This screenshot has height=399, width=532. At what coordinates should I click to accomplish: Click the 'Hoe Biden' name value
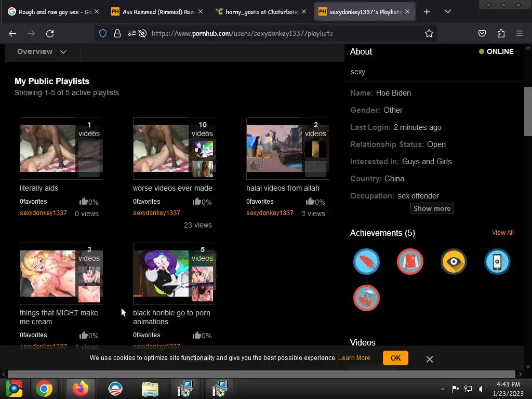point(393,93)
